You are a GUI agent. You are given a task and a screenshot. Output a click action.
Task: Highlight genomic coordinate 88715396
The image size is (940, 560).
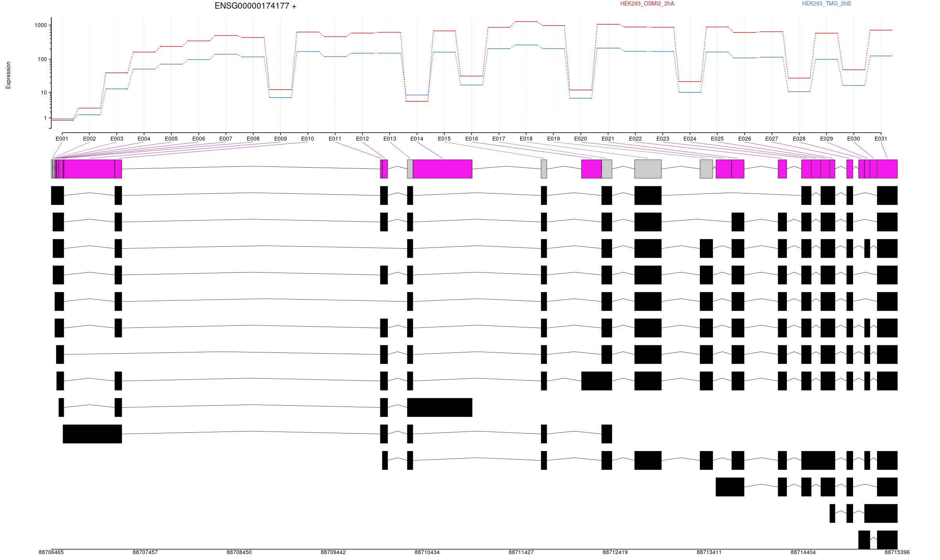897,552
